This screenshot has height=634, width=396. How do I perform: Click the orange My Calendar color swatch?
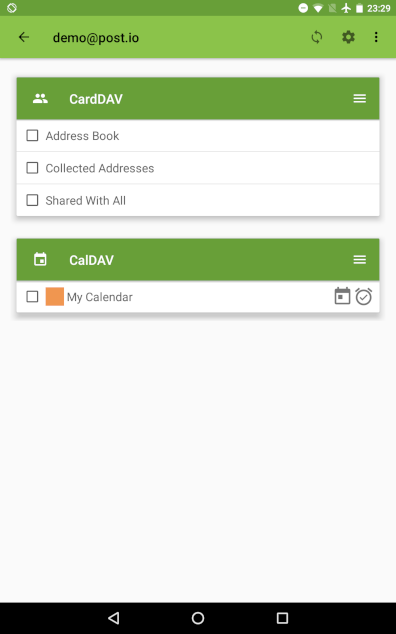(55, 296)
